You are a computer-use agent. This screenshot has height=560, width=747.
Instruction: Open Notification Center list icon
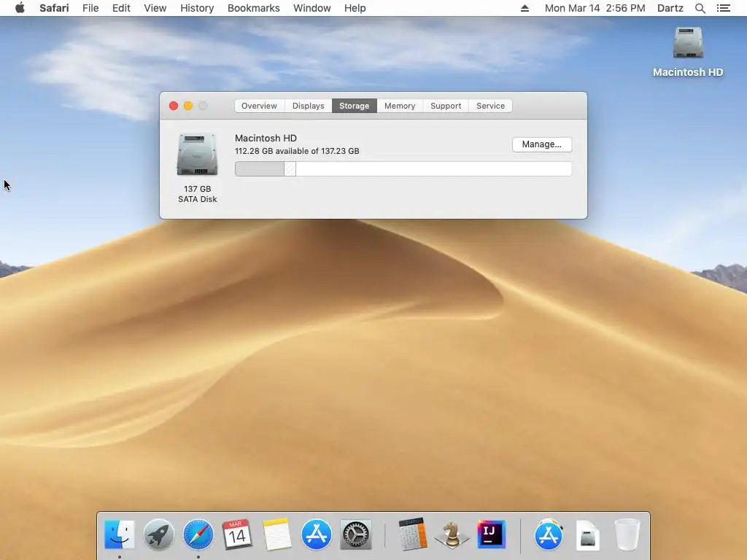(723, 8)
